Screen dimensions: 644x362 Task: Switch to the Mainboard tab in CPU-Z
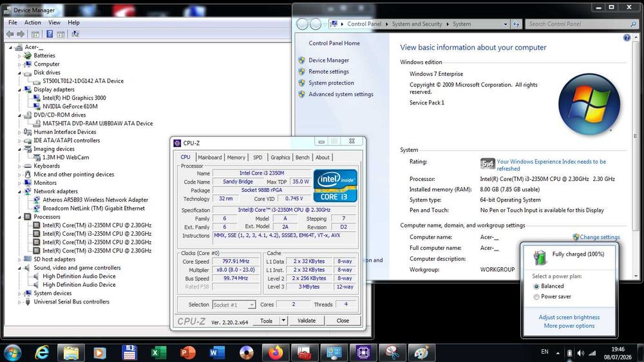click(x=209, y=157)
